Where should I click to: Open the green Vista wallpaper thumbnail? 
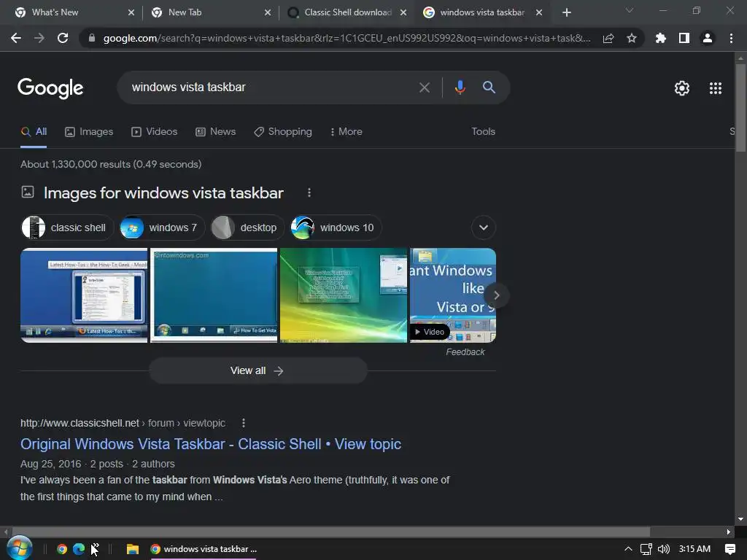tap(344, 295)
